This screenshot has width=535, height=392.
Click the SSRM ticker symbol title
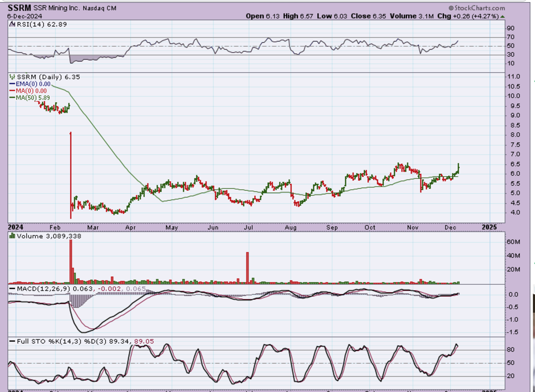tap(19, 8)
